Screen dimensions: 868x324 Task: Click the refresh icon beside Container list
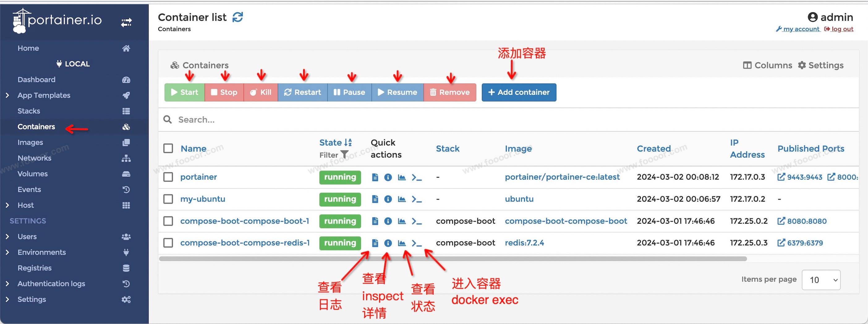click(x=237, y=17)
